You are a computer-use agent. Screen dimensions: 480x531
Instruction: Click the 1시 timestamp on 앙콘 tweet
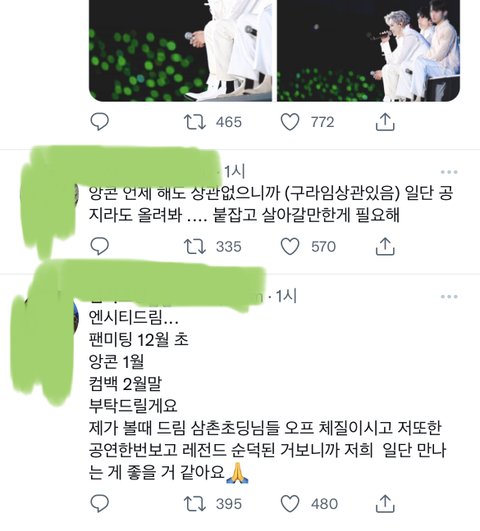235,172
